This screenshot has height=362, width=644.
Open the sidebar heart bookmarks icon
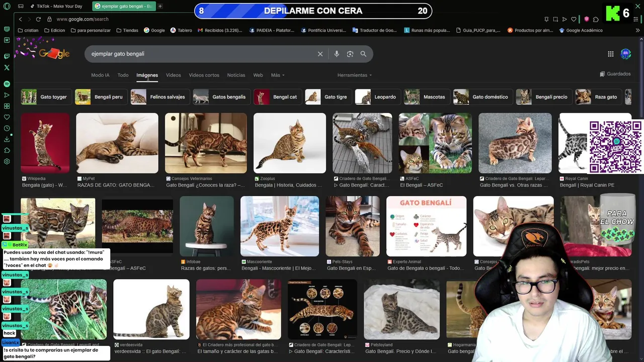pos(7,117)
